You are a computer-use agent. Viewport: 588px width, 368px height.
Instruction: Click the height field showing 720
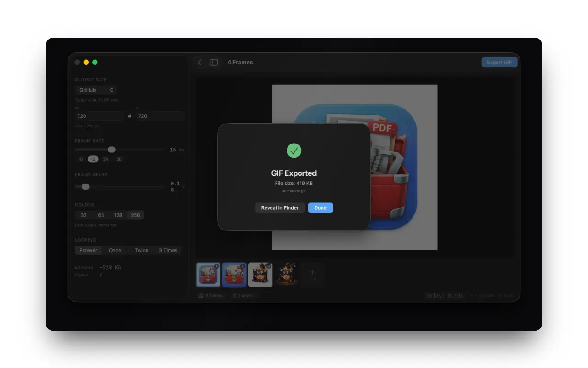[x=160, y=116]
